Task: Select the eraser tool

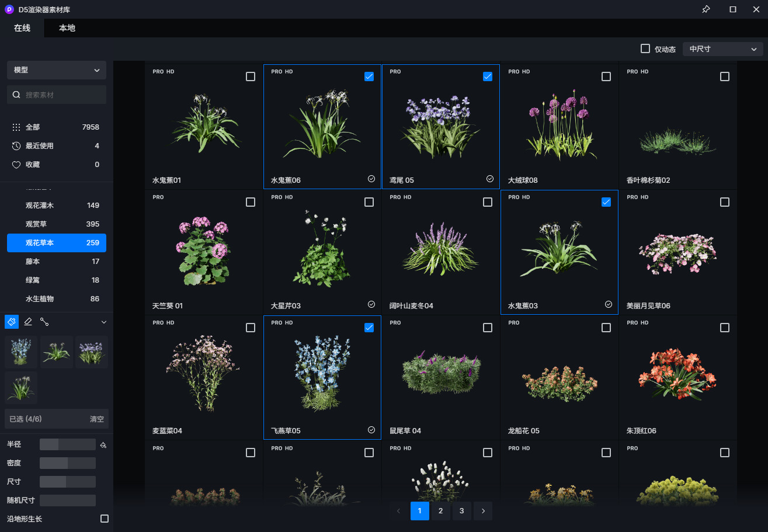Action: point(28,322)
